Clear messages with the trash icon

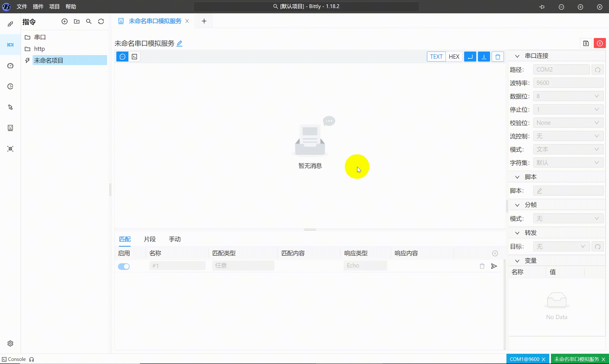pyautogui.click(x=498, y=56)
